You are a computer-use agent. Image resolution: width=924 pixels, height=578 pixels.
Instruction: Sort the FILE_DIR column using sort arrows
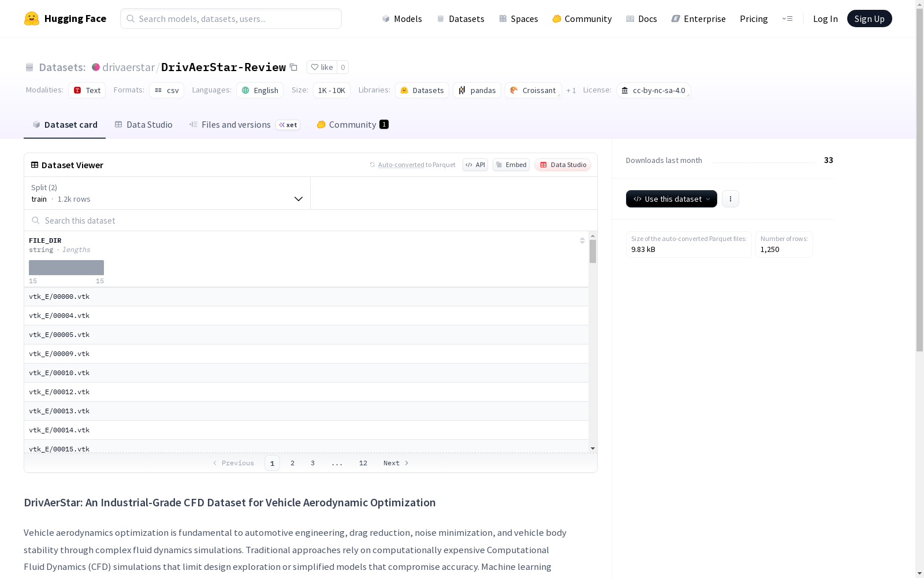pyautogui.click(x=582, y=240)
